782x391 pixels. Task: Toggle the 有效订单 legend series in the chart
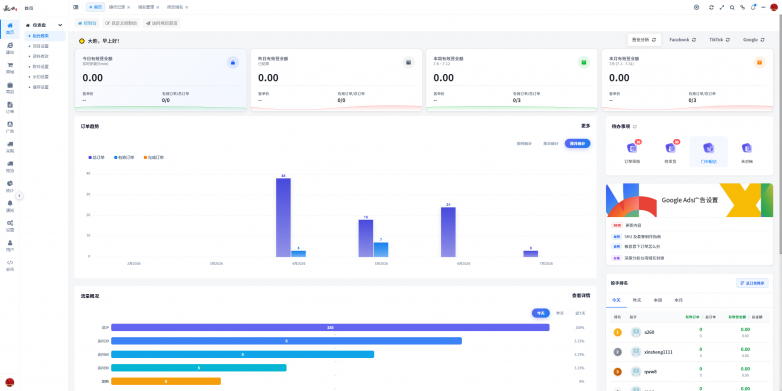coord(124,158)
